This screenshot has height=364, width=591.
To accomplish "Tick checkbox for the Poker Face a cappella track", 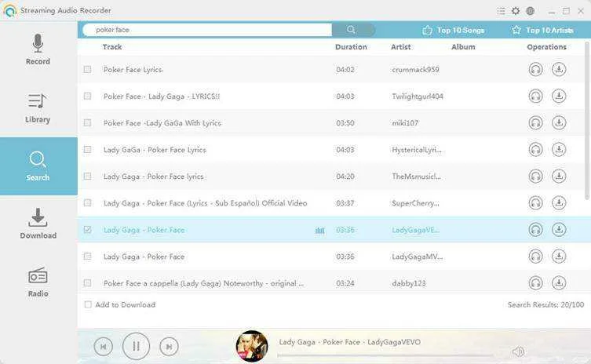I will [x=87, y=283].
